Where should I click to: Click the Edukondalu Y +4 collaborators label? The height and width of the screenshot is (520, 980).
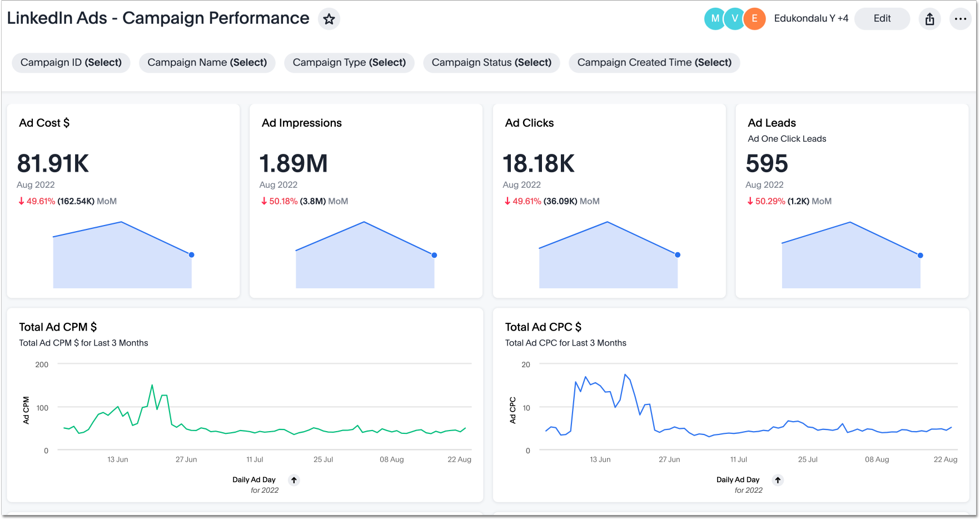click(x=811, y=19)
